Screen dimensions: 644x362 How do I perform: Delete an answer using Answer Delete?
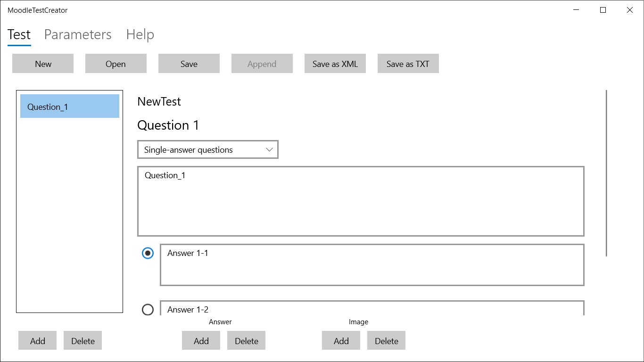(x=247, y=341)
